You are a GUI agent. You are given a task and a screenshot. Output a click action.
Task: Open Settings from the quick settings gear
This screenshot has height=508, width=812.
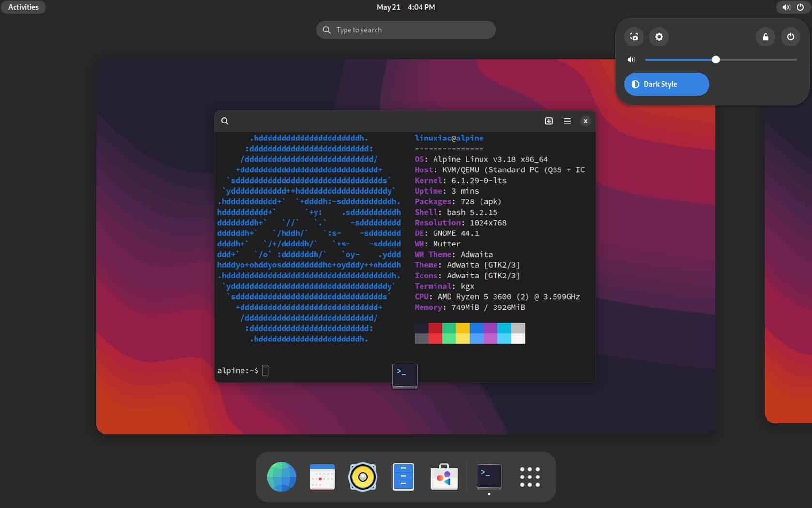click(x=659, y=37)
